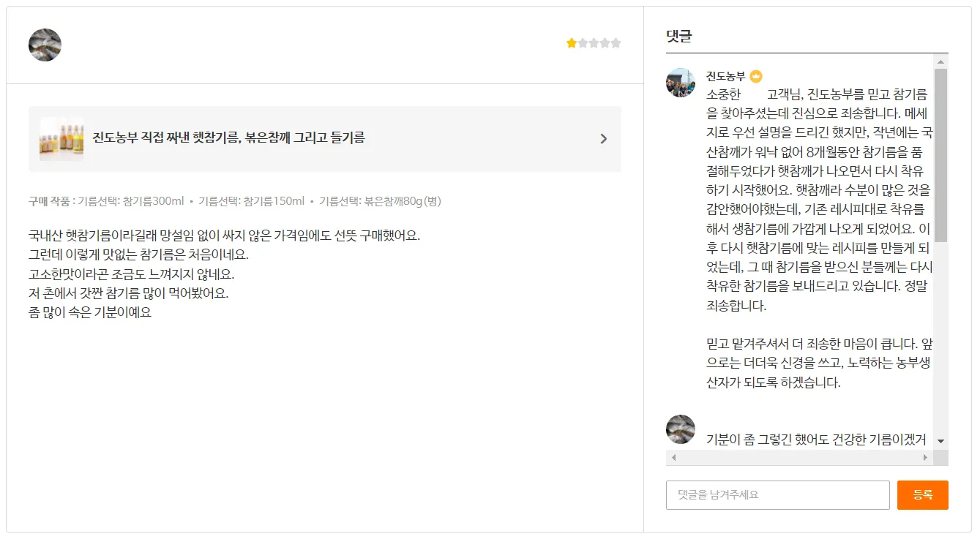The width and height of the screenshot is (980, 550).
Task: Focus the 댓글을 남겨주세요 comment input
Action: tap(777, 495)
